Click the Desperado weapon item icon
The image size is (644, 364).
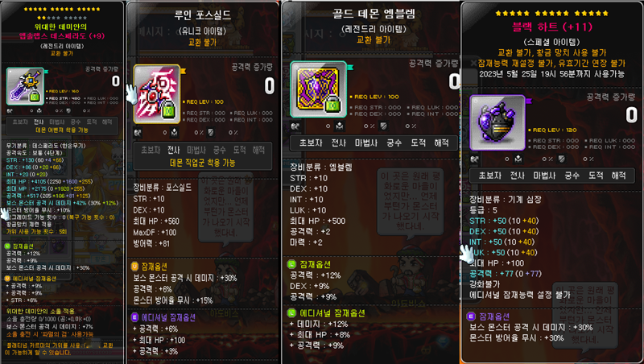click(25, 86)
